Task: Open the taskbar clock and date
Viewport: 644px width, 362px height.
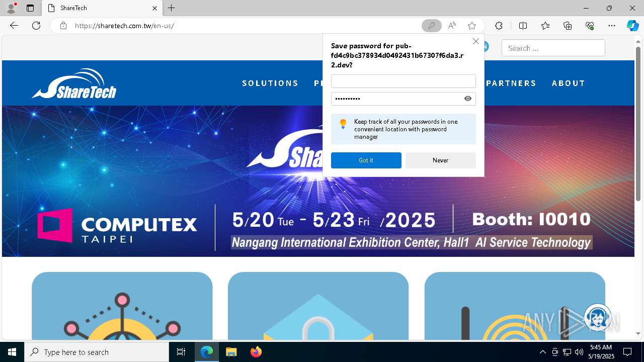Action: point(601,352)
